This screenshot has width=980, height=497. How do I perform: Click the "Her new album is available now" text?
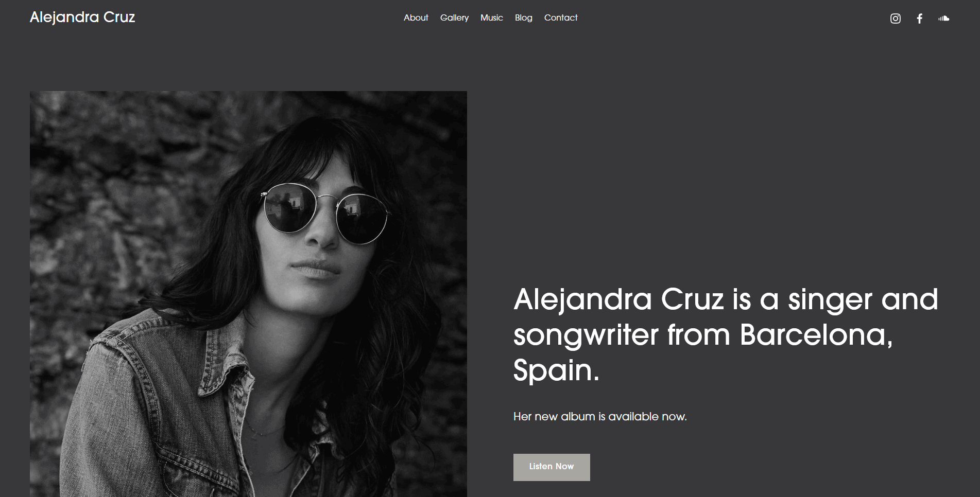pyautogui.click(x=600, y=416)
